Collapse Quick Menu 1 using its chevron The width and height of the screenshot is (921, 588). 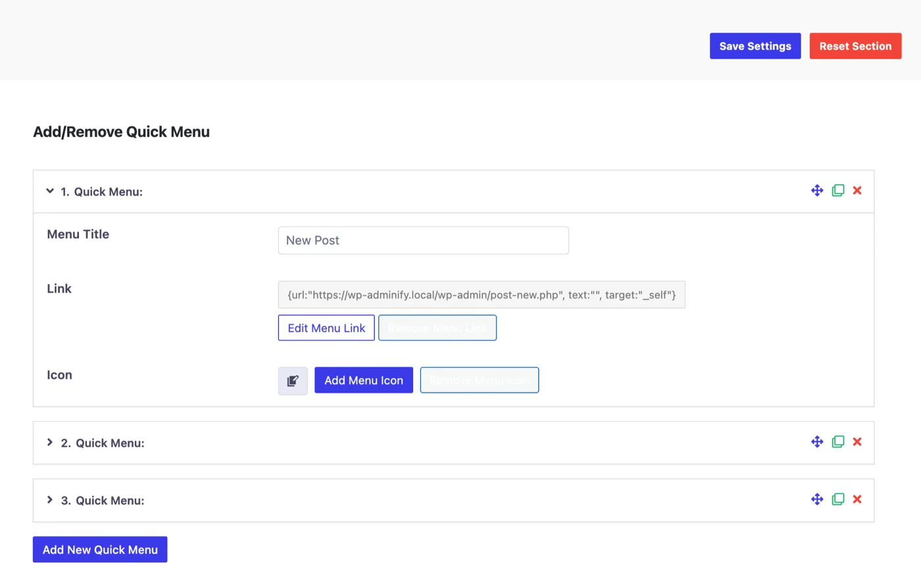click(49, 191)
